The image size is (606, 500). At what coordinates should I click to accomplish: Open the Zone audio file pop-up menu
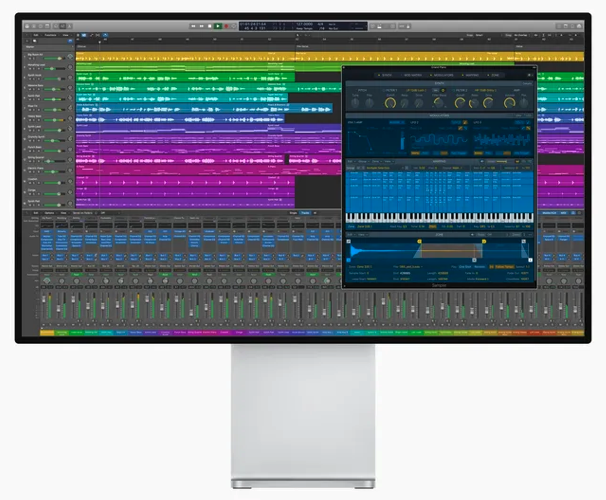click(x=410, y=267)
